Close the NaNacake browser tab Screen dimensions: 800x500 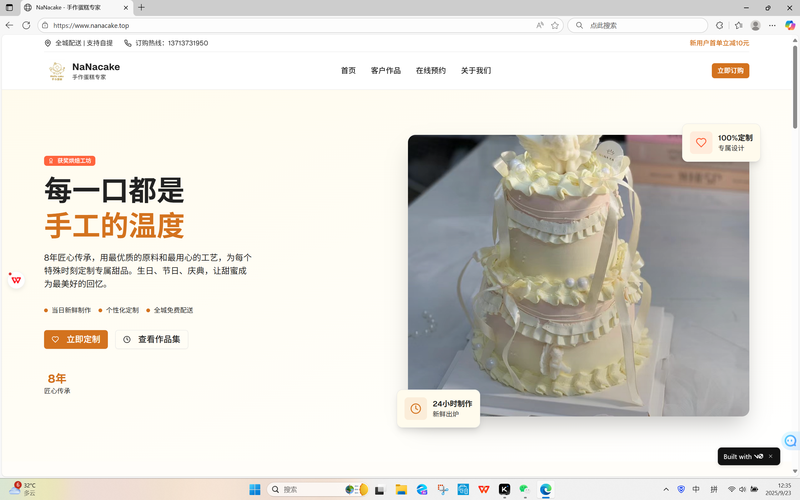coord(126,8)
